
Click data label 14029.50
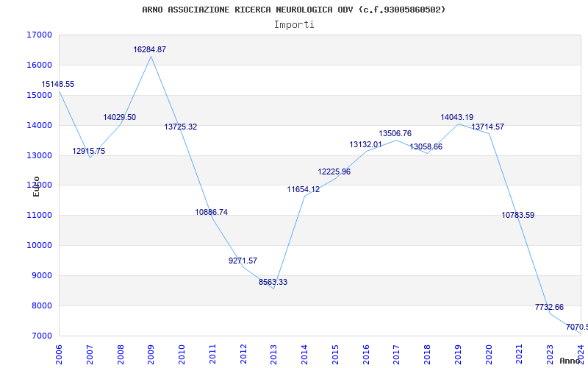(x=120, y=117)
